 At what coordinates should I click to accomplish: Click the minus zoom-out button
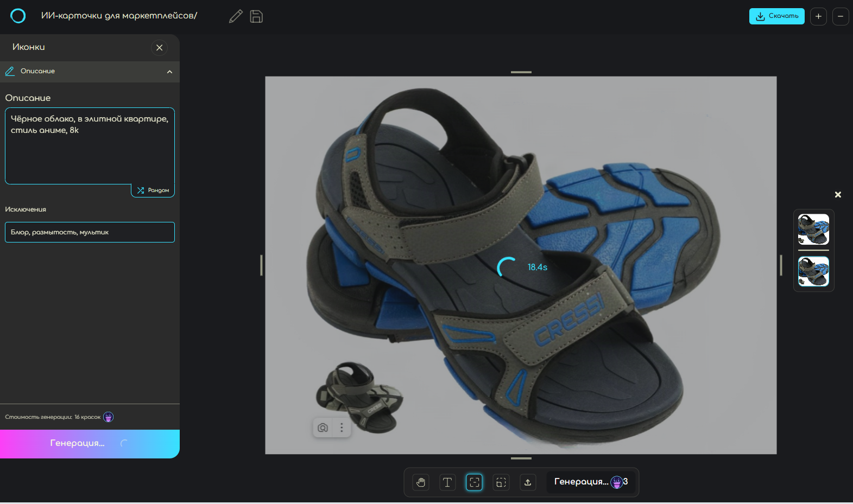[x=841, y=16]
